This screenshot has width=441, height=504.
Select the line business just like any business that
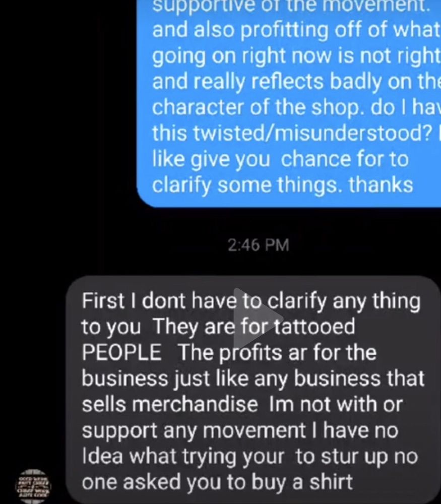[x=253, y=379]
